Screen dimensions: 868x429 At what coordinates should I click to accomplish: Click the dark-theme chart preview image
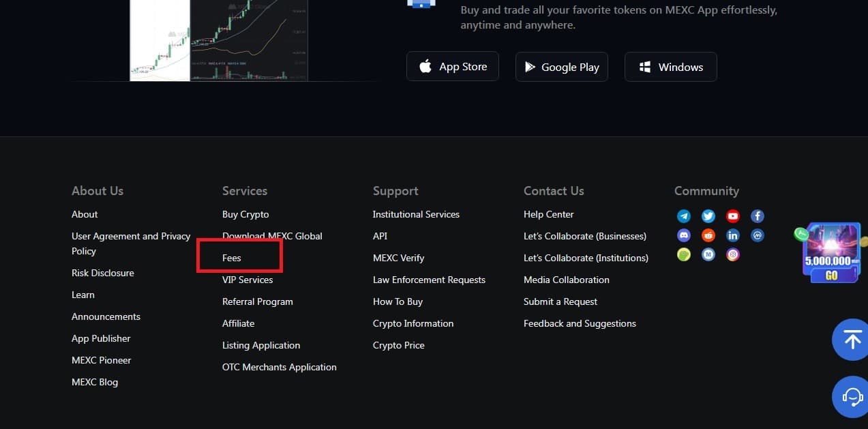pyautogui.click(x=249, y=40)
